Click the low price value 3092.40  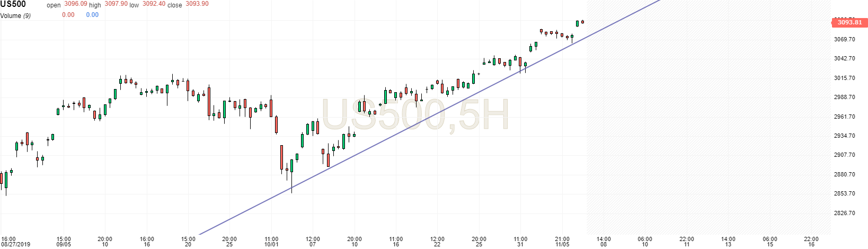tap(154, 4)
